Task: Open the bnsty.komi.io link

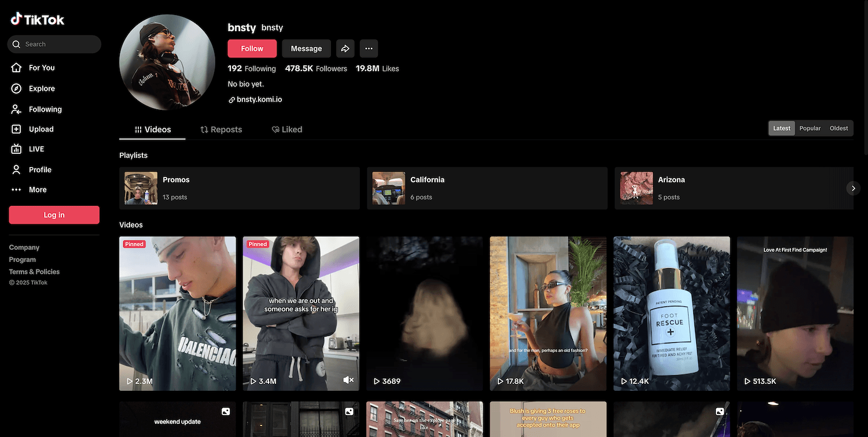Action: (x=259, y=99)
